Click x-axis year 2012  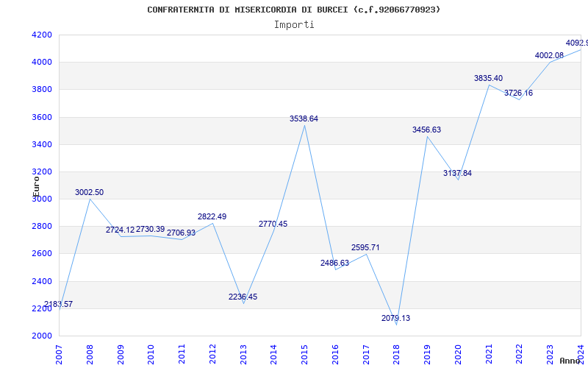[212, 354]
